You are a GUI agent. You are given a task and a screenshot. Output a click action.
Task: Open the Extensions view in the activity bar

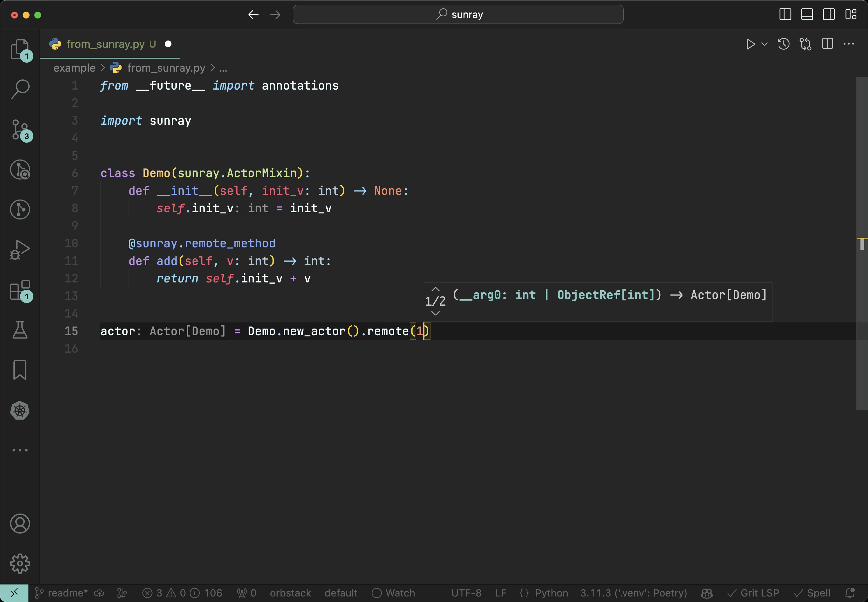click(x=20, y=290)
